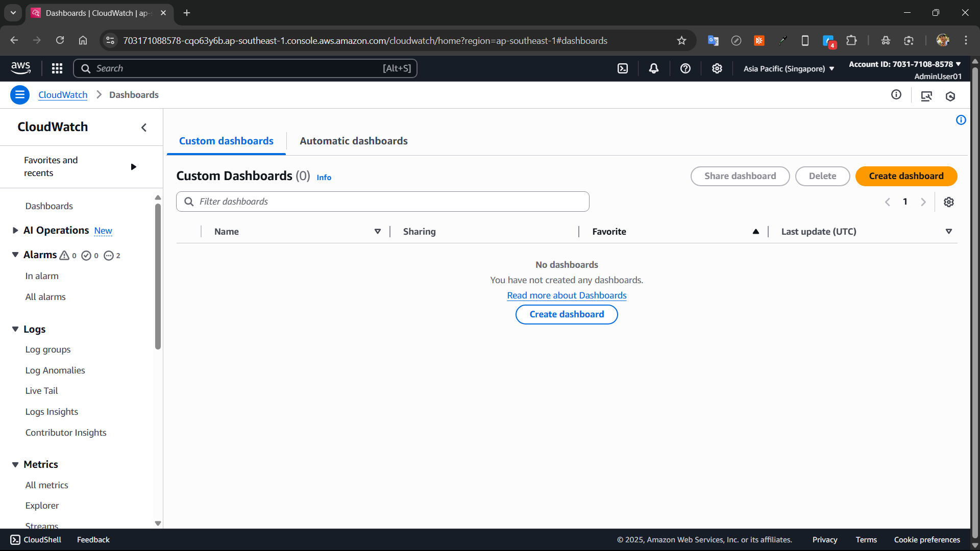Go to previous dashboards page

[888, 202]
